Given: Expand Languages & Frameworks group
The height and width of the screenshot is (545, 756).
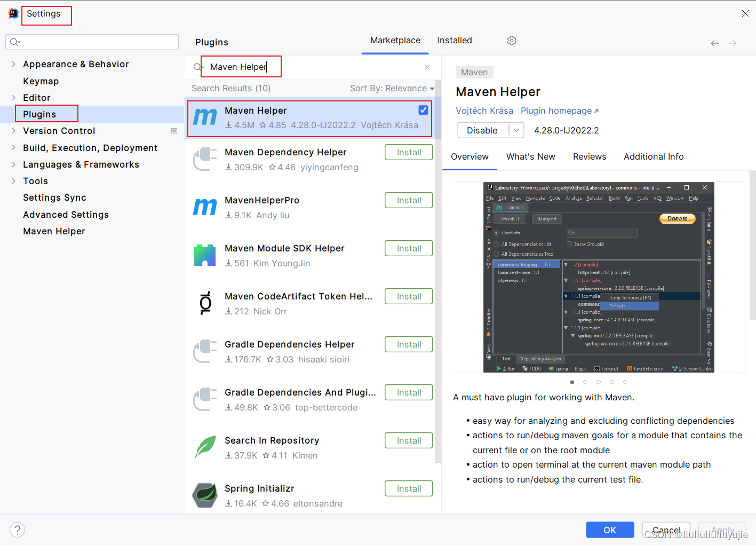Looking at the screenshot, I should coord(13,164).
